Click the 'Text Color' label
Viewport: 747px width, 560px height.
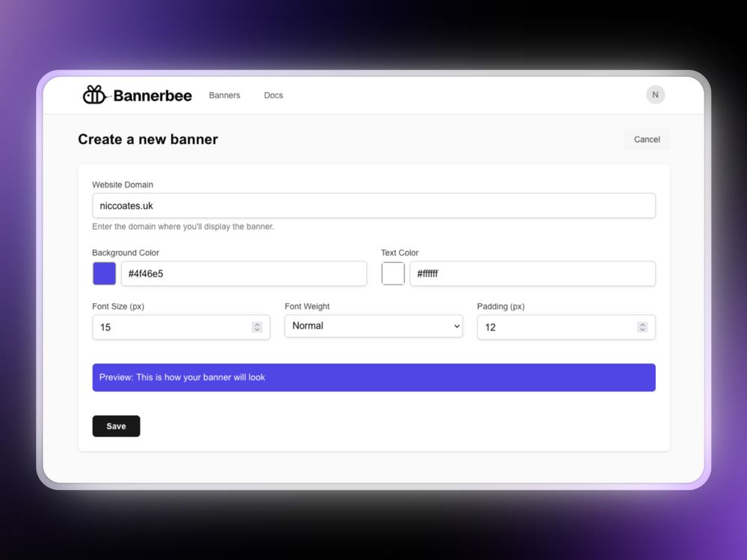click(399, 253)
